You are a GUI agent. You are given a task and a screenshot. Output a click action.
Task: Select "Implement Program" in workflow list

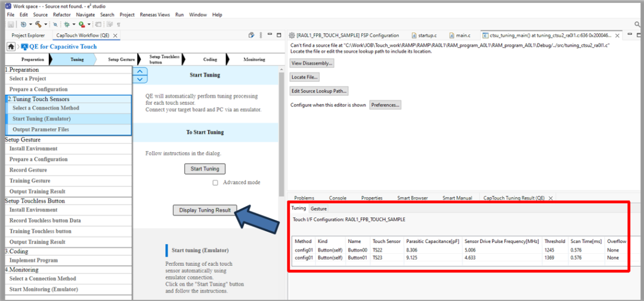(68, 260)
